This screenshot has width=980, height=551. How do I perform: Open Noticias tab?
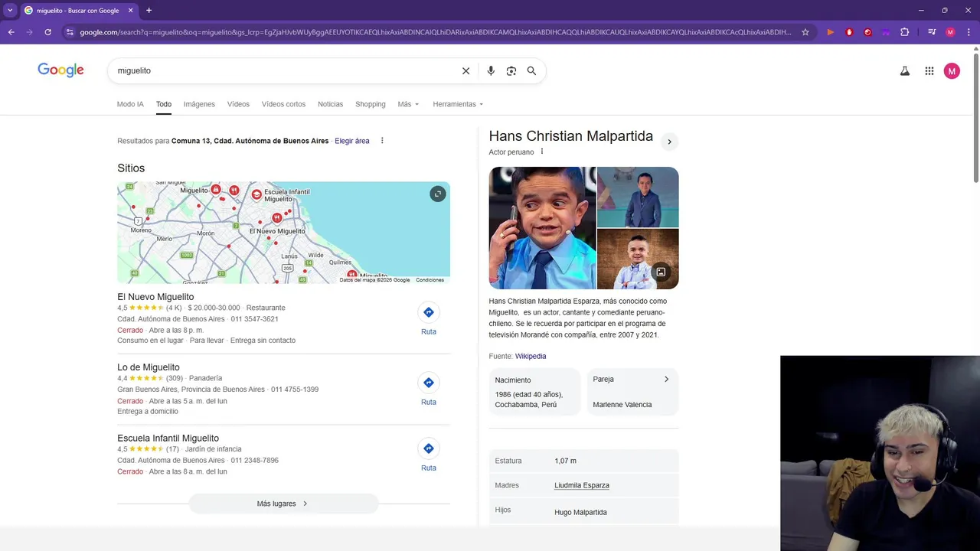point(330,104)
